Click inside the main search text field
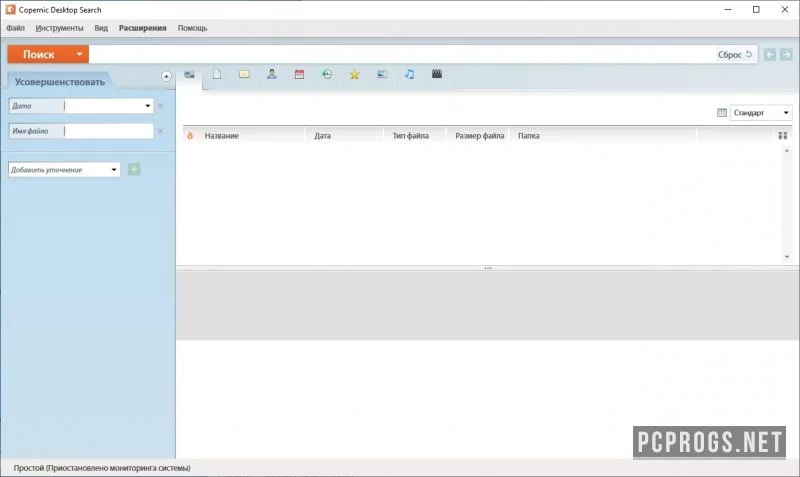Image resolution: width=800 pixels, height=477 pixels. (x=402, y=55)
